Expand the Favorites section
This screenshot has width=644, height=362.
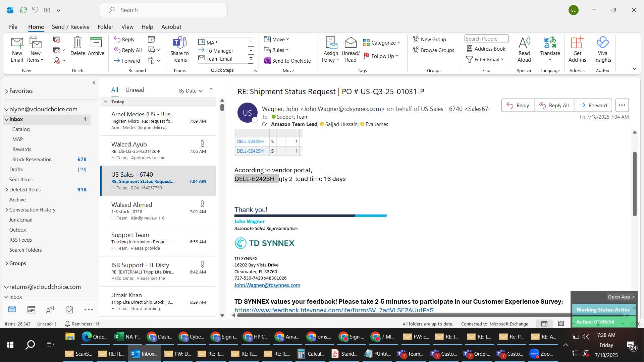click(x=6, y=91)
